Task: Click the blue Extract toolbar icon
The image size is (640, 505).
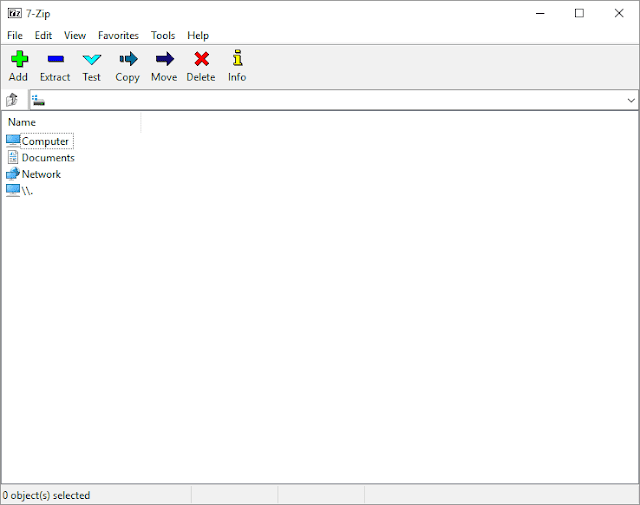Action: (56, 59)
